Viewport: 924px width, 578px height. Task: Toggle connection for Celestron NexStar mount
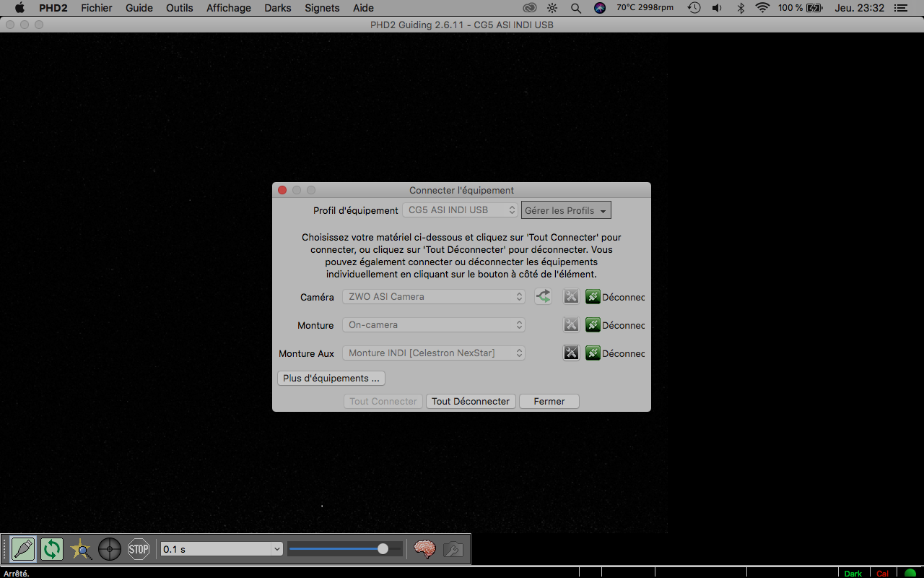coord(593,353)
